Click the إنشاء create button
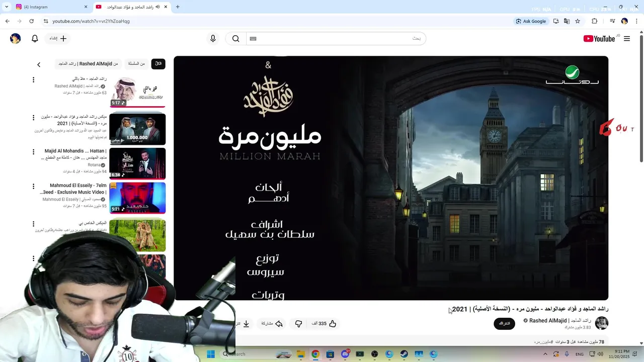 coord(58,39)
